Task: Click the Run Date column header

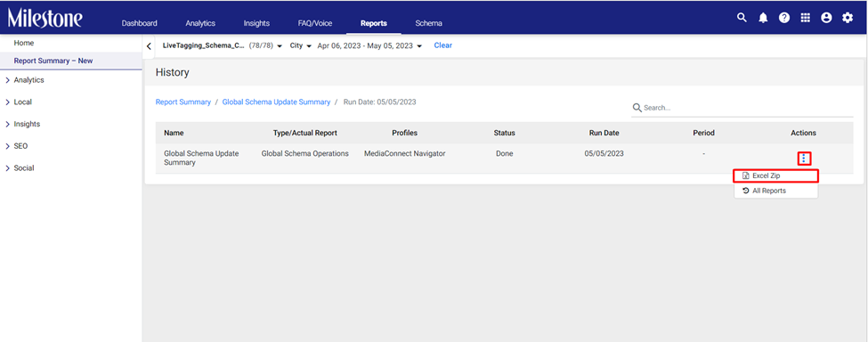Action: [604, 133]
